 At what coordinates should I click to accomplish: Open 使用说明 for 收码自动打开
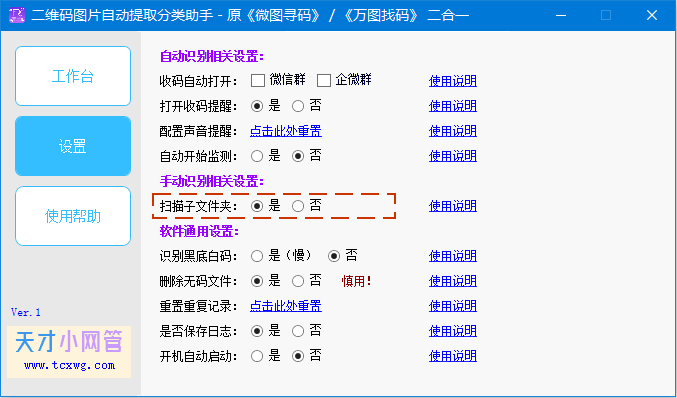[x=452, y=81]
